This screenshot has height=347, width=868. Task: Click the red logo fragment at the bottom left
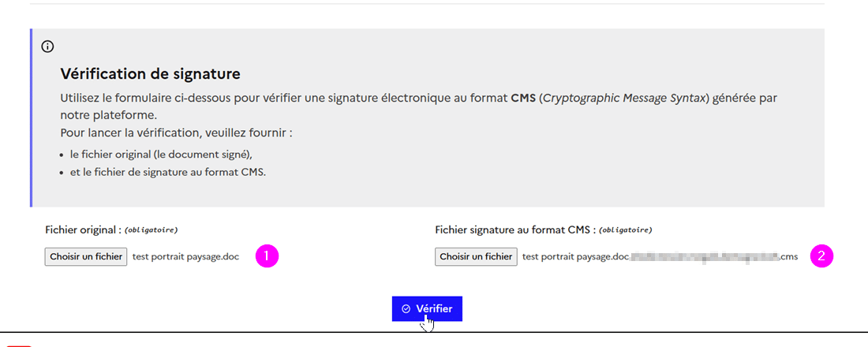[20, 345]
